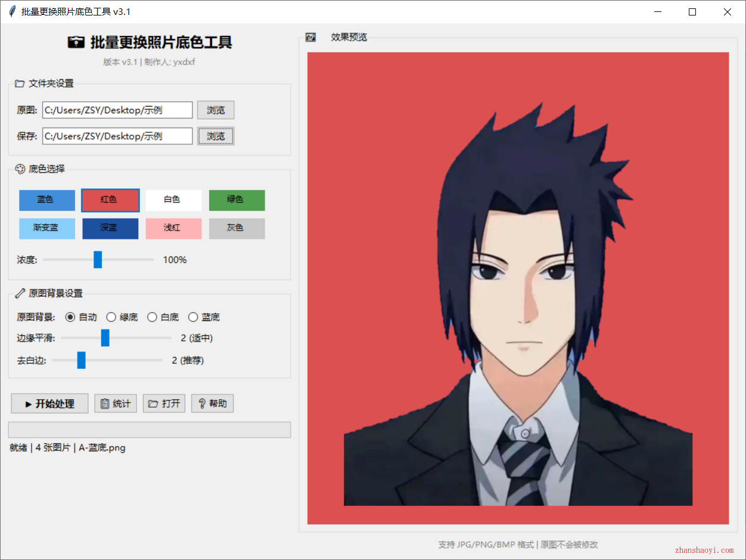This screenshot has width=746, height=560.
Task: Open the 统计 statistics button
Action: 116,403
